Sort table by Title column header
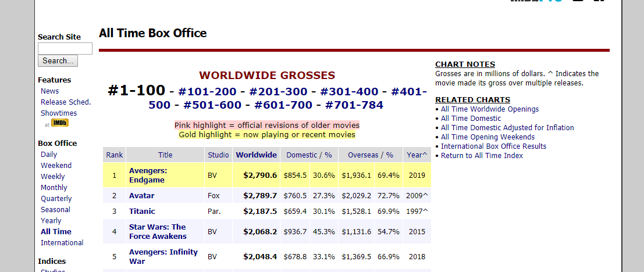Image resolution: width=644 pixels, height=272 pixels. [165, 155]
